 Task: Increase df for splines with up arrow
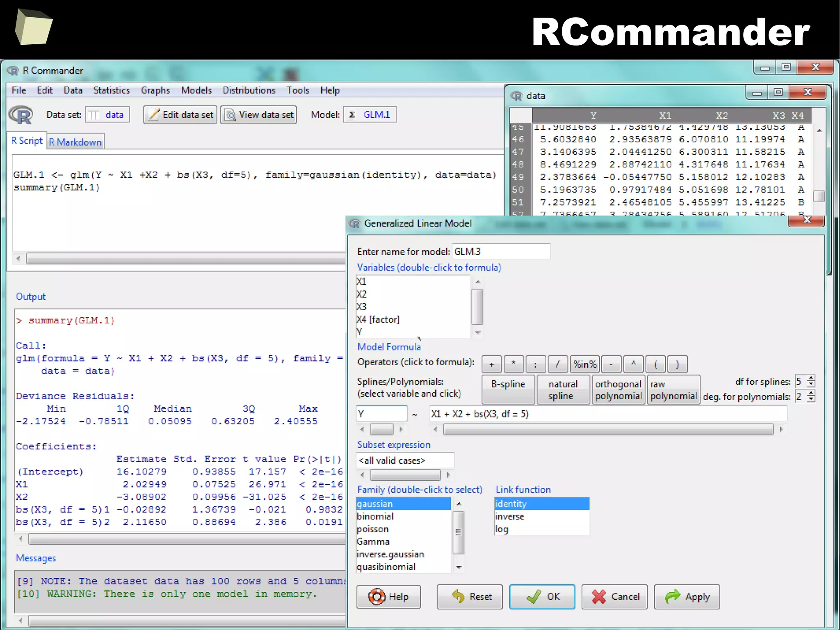[x=811, y=378]
